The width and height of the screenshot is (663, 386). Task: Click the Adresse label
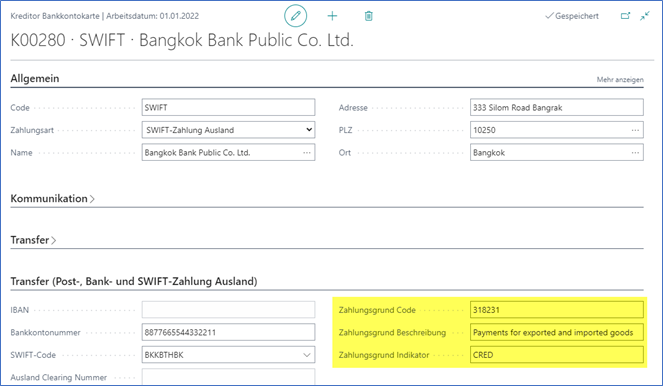353,108
